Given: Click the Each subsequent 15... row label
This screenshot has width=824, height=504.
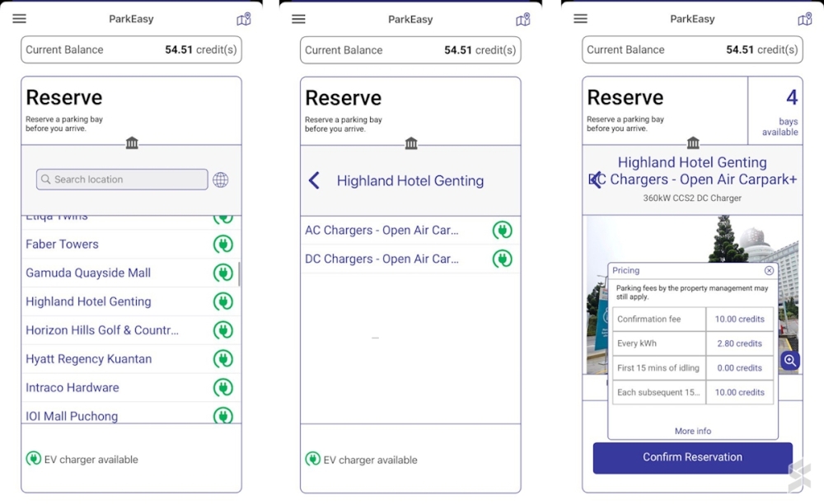Looking at the screenshot, I should coord(658,392).
